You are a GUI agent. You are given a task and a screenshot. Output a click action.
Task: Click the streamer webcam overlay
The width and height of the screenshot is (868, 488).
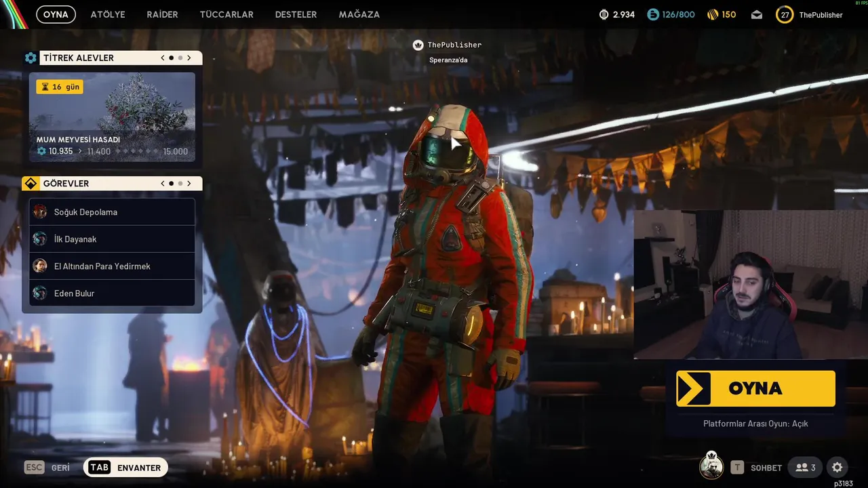(751, 284)
